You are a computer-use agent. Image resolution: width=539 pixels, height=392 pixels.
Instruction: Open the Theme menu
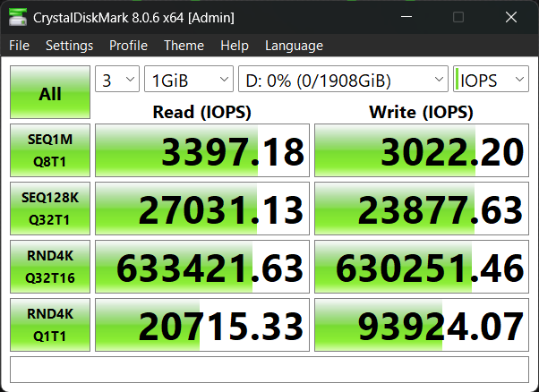click(x=184, y=46)
